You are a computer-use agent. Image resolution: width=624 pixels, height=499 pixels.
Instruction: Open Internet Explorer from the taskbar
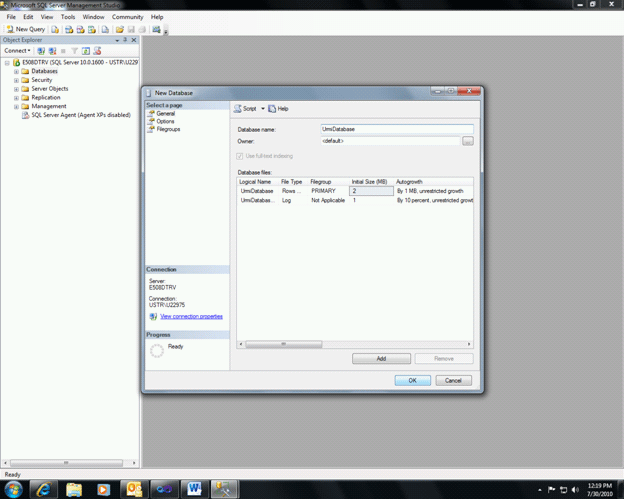[x=44, y=489]
